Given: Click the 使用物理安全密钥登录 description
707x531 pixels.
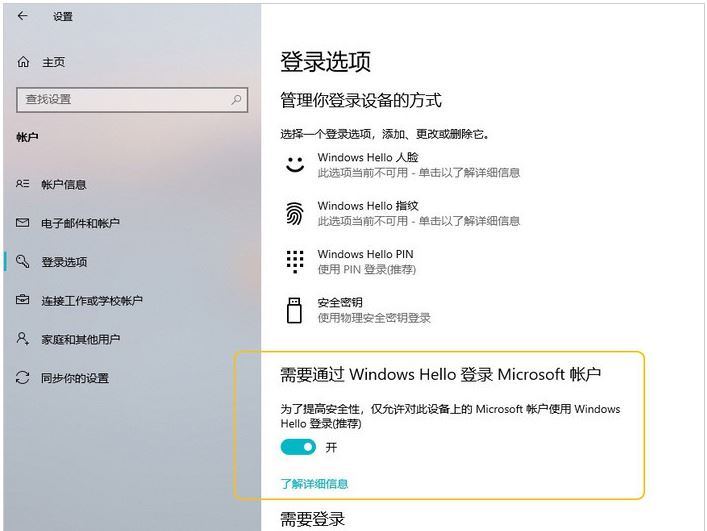Looking at the screenshot, I should [x=374, y=318].
